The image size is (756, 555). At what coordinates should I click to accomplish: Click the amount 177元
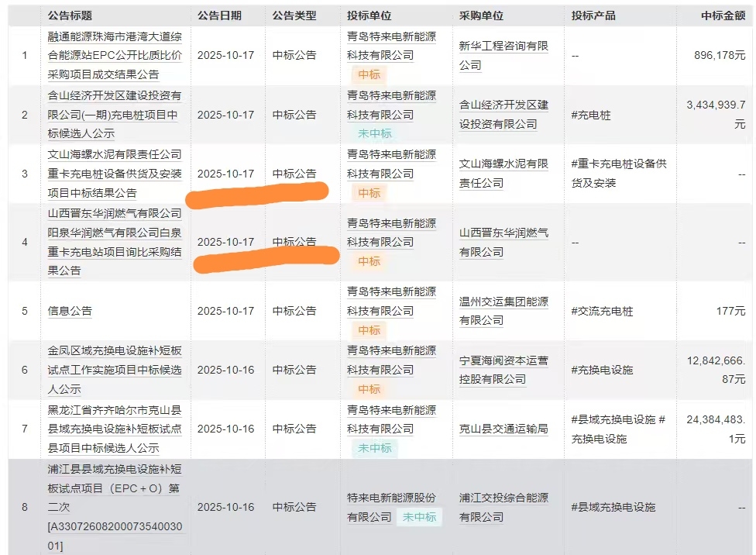731,312
